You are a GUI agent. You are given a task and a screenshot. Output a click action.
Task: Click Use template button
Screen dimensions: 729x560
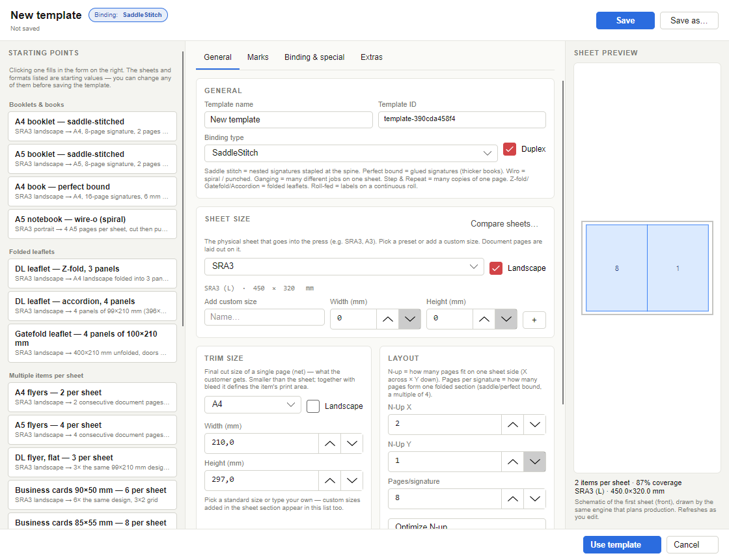tap(622, 544)
